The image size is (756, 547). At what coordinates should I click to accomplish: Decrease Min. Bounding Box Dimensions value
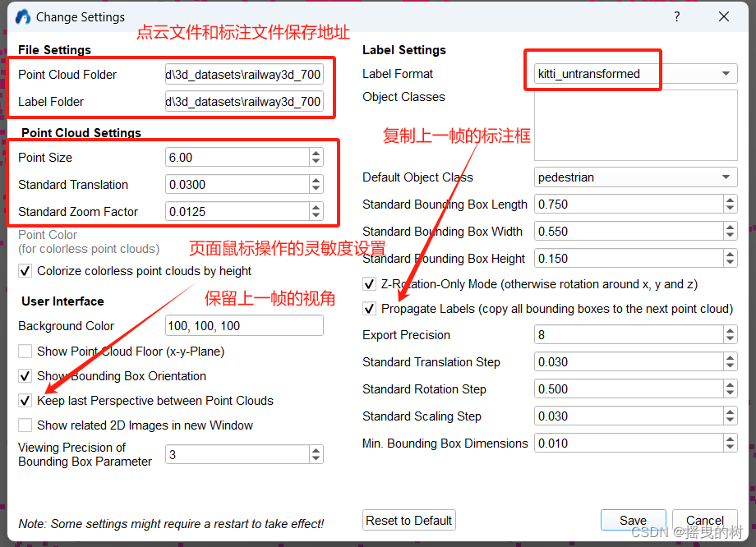(731, 448)
